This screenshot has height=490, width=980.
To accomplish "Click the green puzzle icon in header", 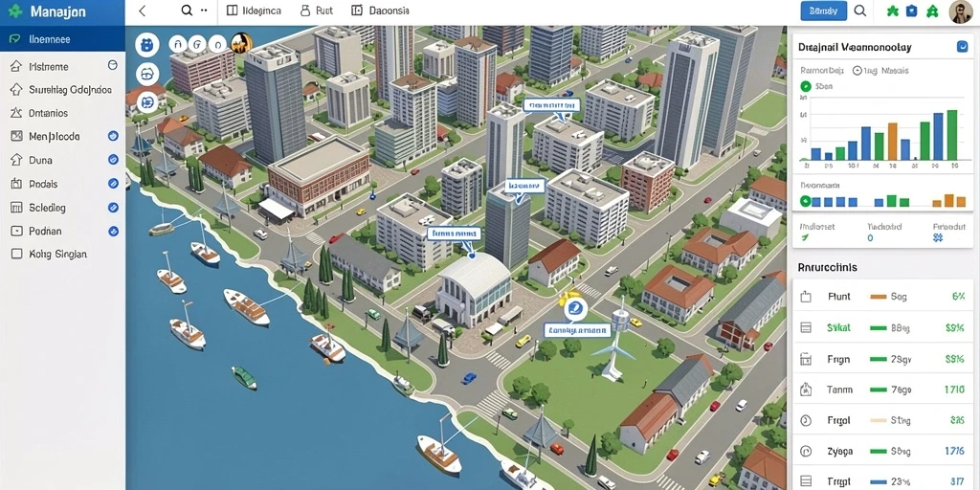I will point(892,11).
